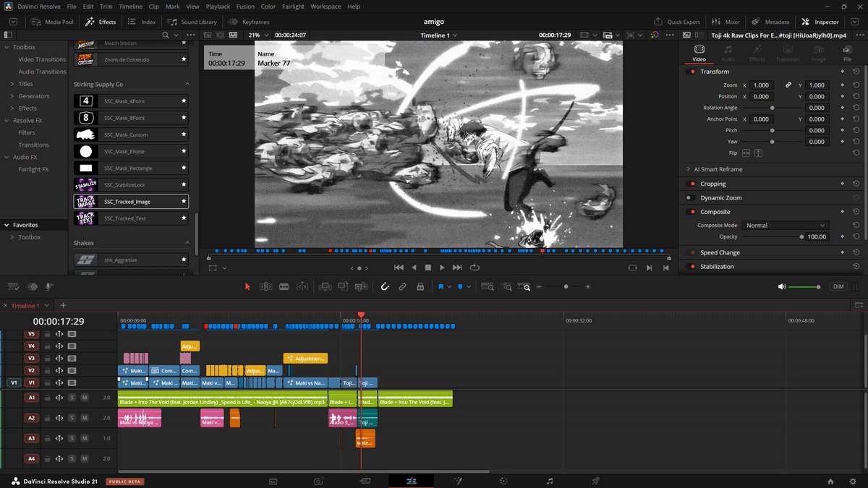Image resolution: width=868 pixels, height=488 pixels.
Task: Choose the Blade Edit Mode tool
Action: coord(284,287)
